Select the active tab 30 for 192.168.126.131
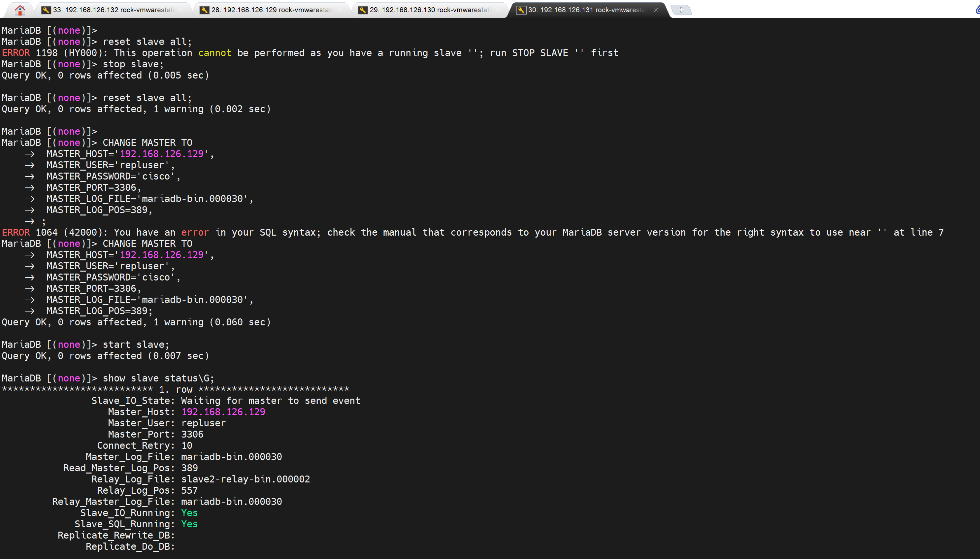This screenshot has height=559, width=980. pyautogui.click(x=586, y=10)
